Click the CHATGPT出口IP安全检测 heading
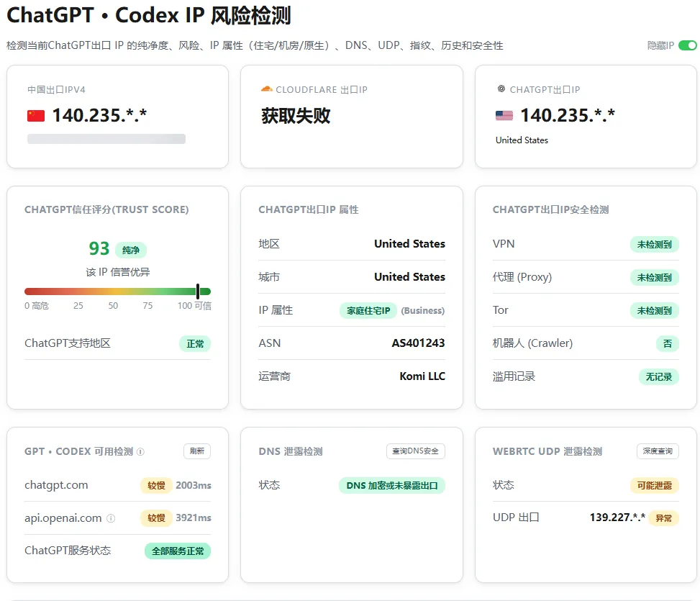The image size is (700, 601). pyautogui.click(x=550, y=209)
